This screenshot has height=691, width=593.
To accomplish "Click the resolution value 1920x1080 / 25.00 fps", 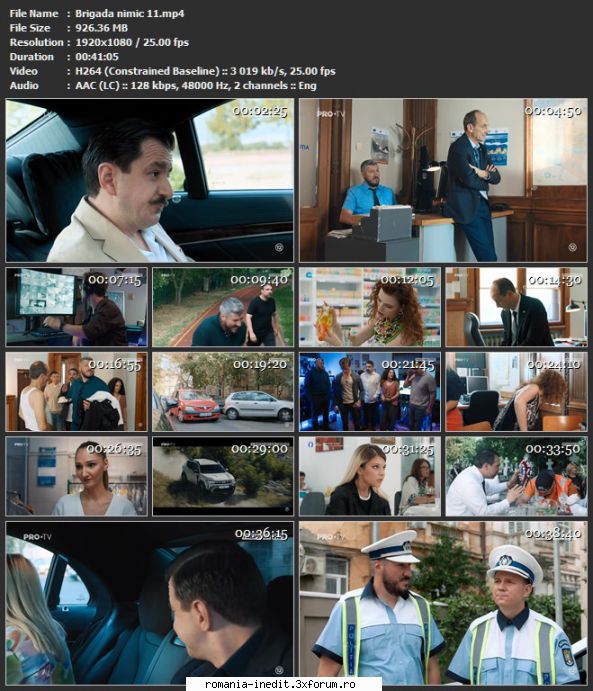I will [132, 43].
